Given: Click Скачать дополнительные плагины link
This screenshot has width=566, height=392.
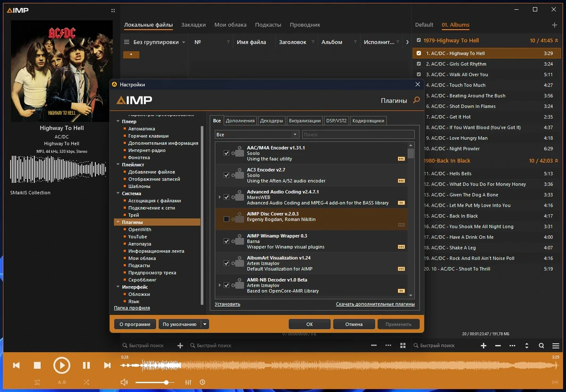Looking at the screenshot, I should click(x=375, y=304).
